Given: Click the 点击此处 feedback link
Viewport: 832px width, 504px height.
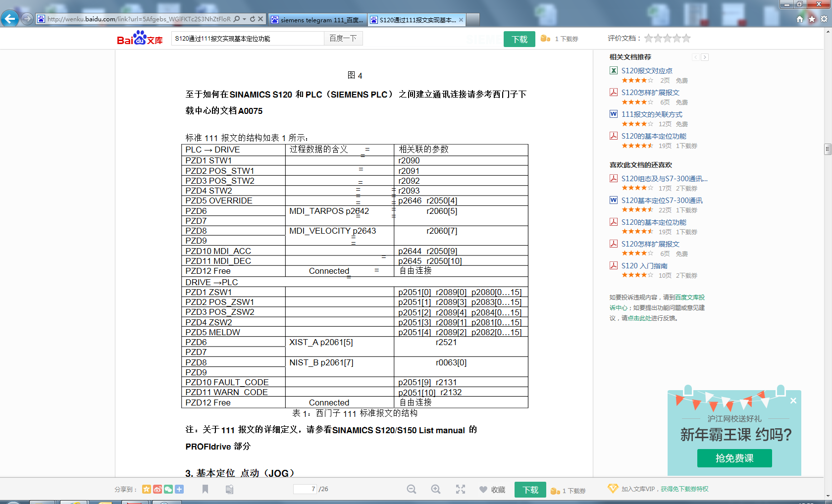Looking at the screenshot, I should (640, 318).
